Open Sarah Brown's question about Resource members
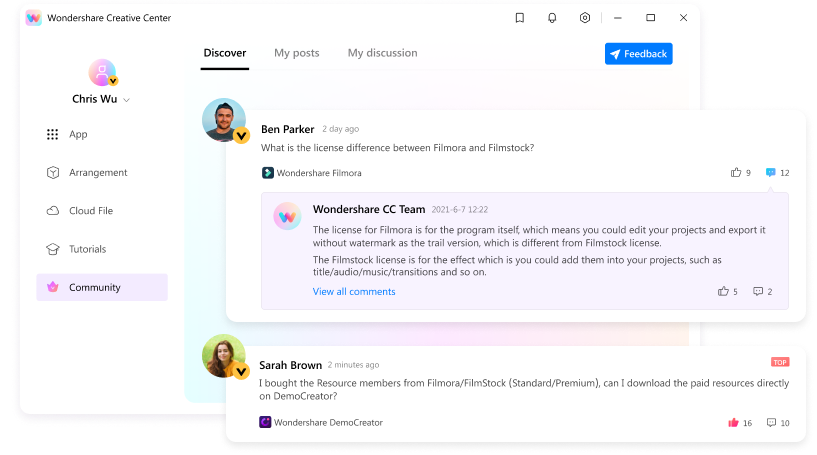The width and height of the screenshot is (817, 455). 524,389
